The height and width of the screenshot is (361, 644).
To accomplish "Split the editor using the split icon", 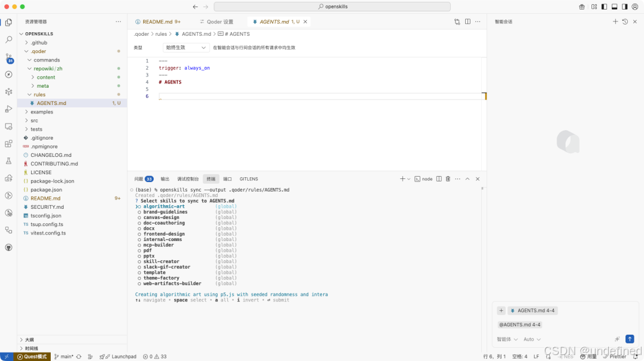I will 467,21.
